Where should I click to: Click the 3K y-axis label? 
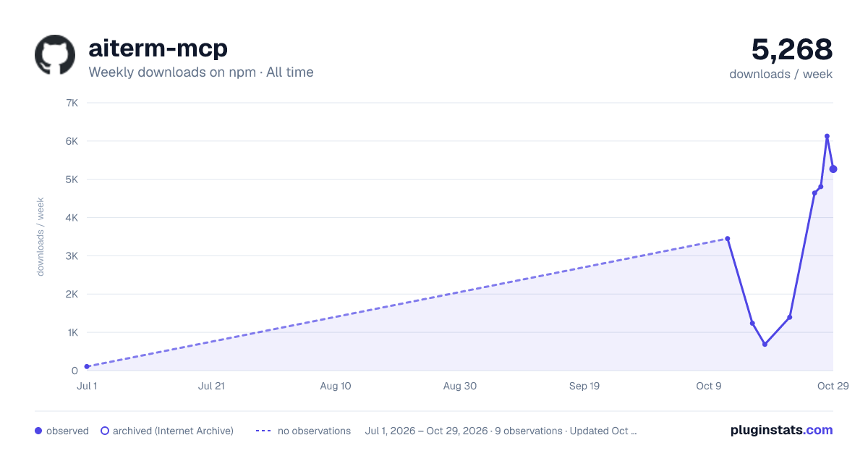click(72, 256)
